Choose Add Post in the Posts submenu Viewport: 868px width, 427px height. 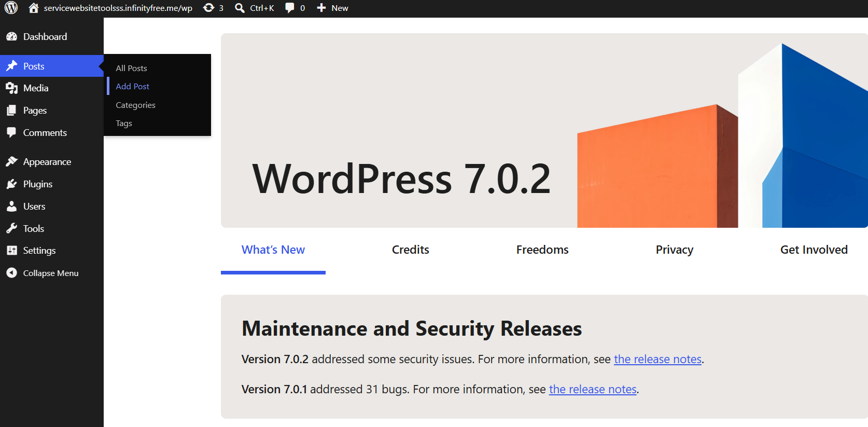point(132,86)
